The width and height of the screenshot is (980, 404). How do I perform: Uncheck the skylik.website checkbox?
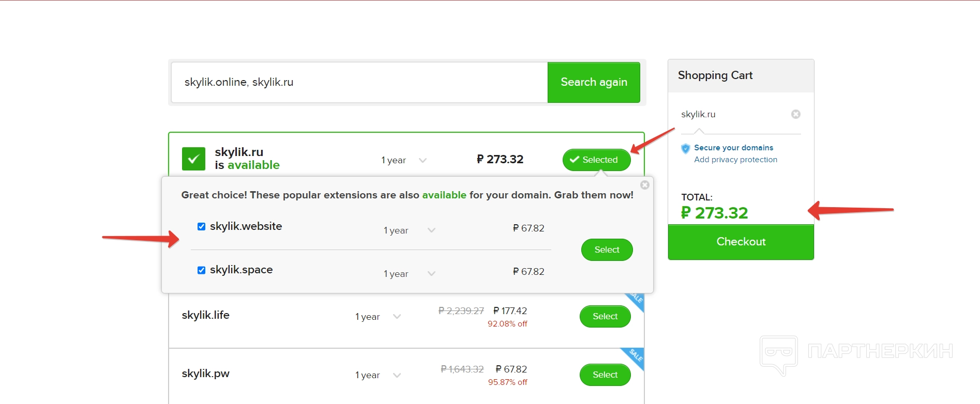coord(202,227)
